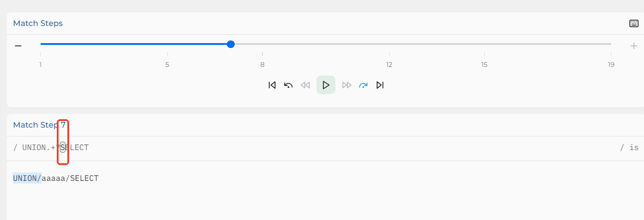Click the highlighted UNION/ text in the test string
The height and width of the screenshot is (220, 644).
[x=27, y=178]
